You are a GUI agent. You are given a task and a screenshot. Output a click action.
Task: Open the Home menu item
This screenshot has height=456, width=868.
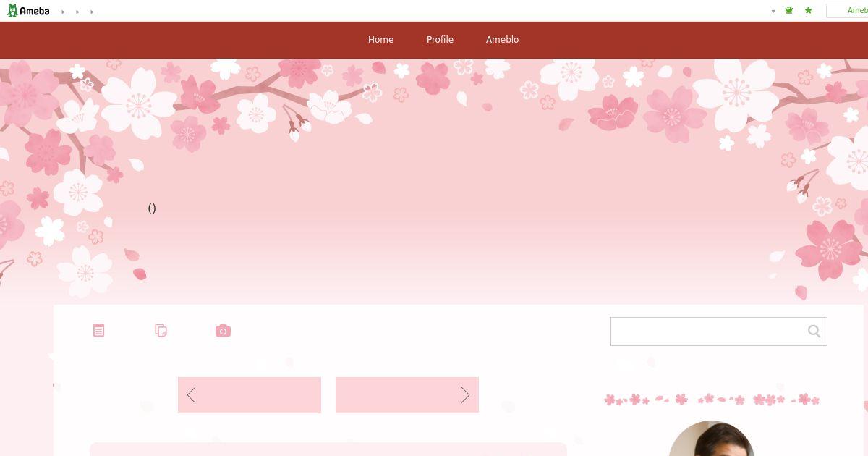(380, 40)
